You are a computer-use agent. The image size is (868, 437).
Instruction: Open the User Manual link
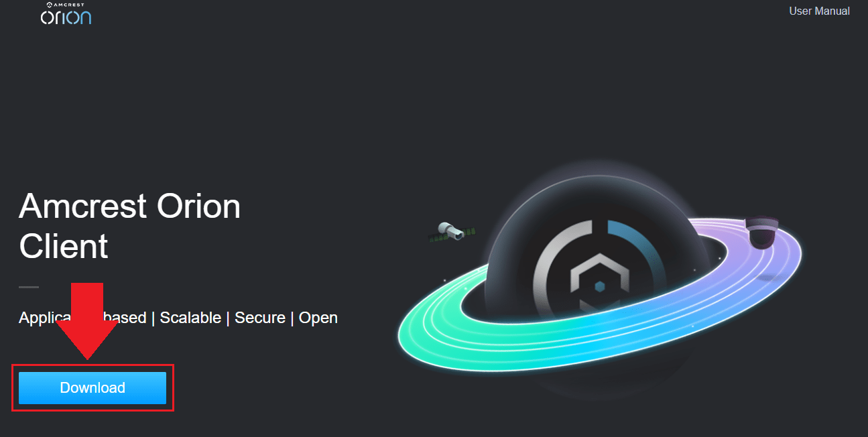pos(819,11)
